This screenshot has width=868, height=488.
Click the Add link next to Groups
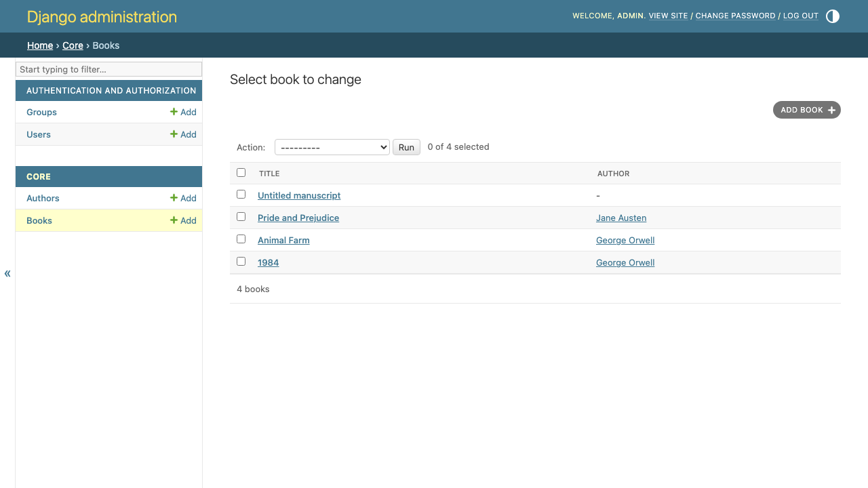(x=183, y=112)
